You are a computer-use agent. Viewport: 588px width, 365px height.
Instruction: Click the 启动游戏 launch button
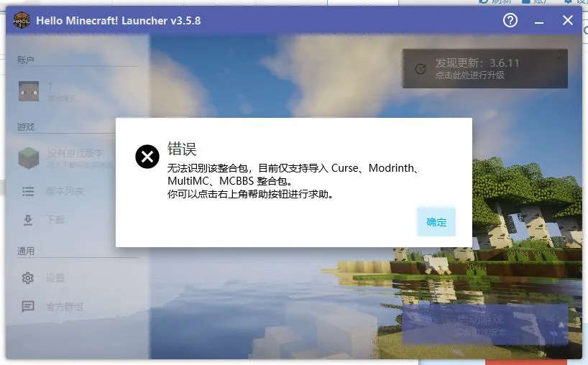pos(485,325)
